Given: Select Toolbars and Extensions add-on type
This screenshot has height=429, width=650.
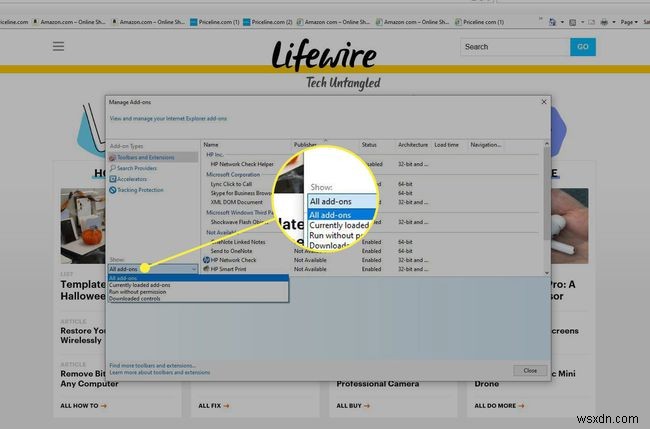Looking at the screenshot, I should click(153, 158).
